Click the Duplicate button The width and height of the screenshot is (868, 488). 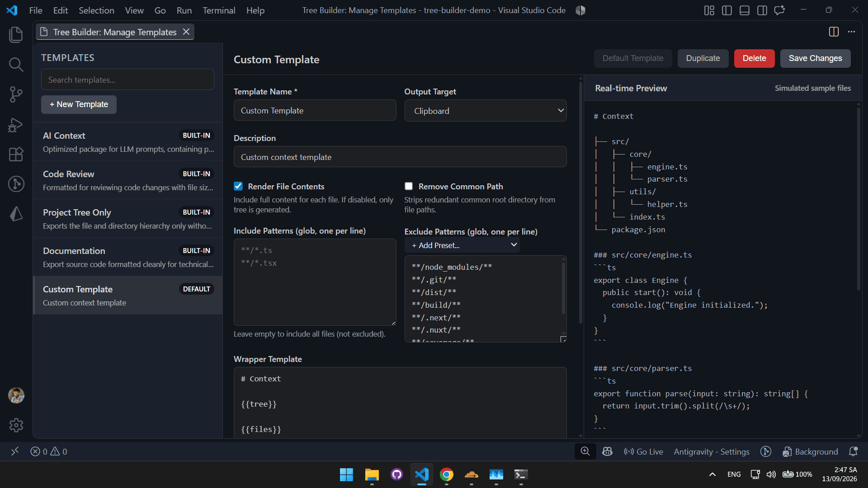[703, 58]
